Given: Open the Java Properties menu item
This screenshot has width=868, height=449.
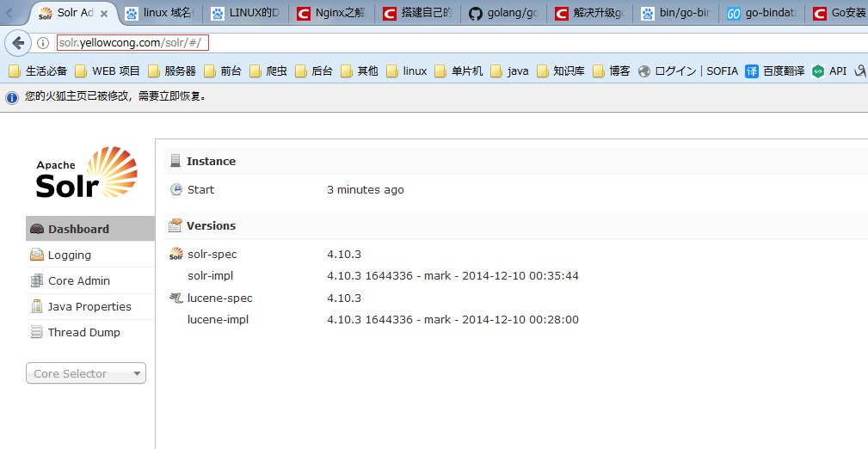Looking at the screenshot, I should click(x=90, y=307).
